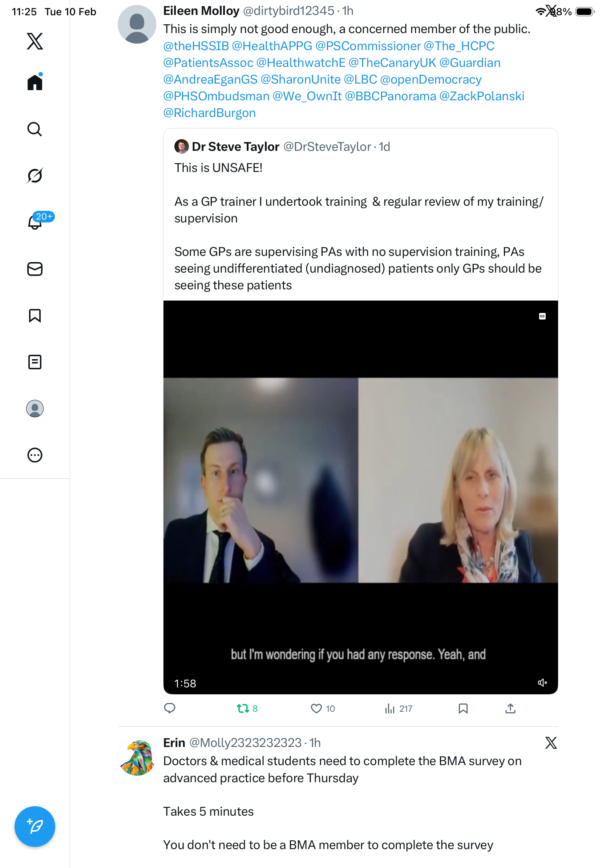
Task: Open Messages envelope icon
Action: coord(35,269)
